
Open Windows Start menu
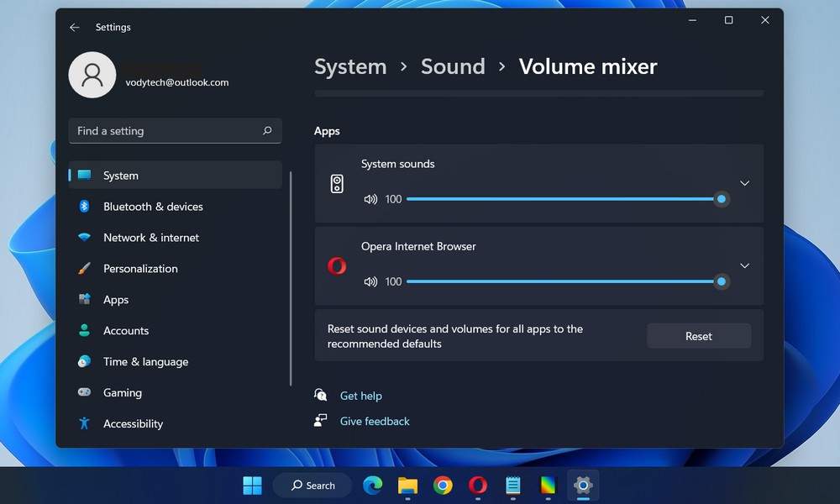(252, 486)
